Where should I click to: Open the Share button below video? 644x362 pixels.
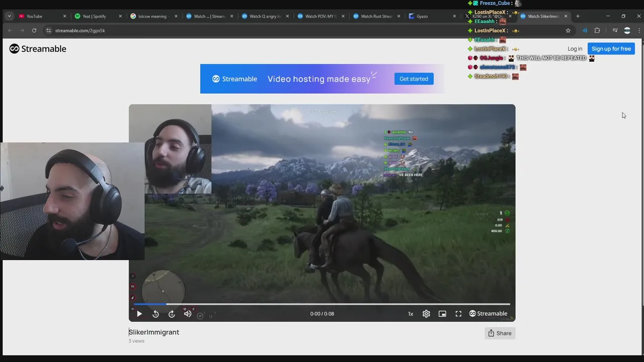500,333
